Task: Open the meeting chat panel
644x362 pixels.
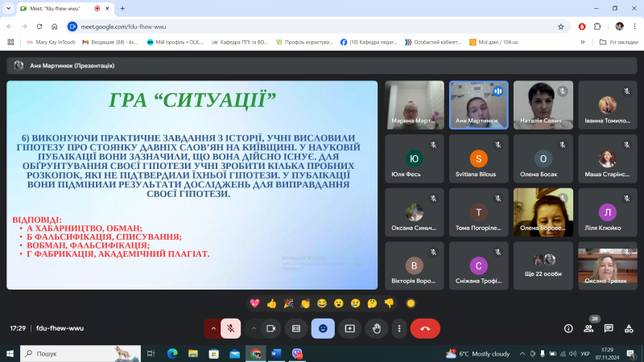Action: pos(608,328)
